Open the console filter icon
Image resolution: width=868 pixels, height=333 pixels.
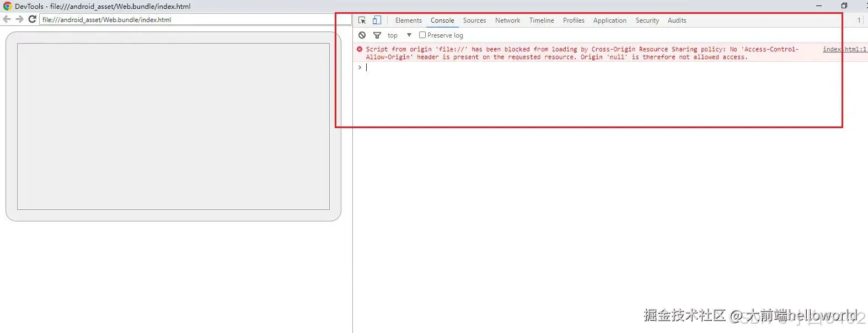click(377, 35)
